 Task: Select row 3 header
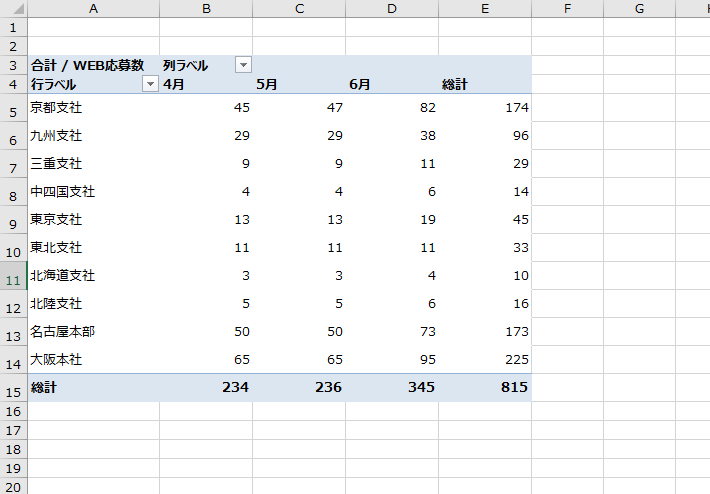(x=13, y=65)
